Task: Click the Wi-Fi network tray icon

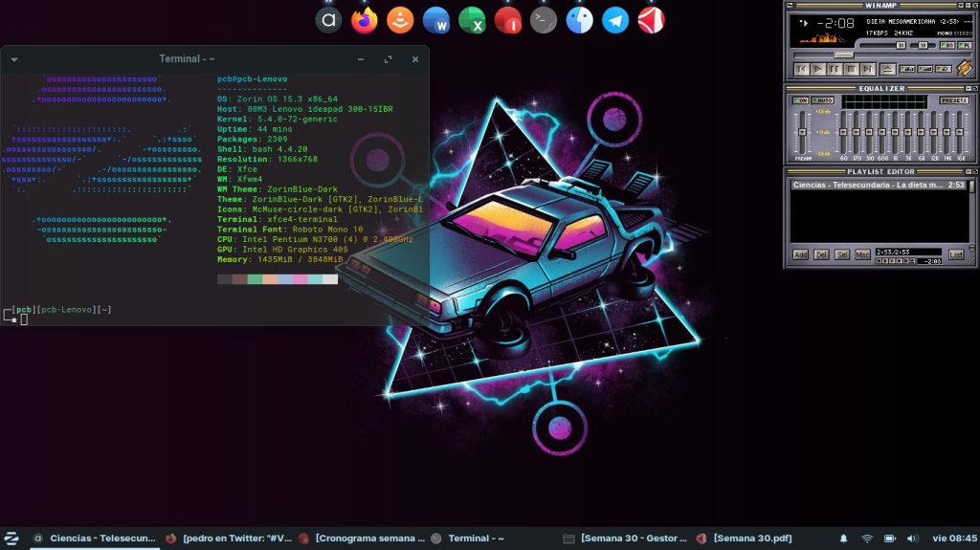Action: click(x=866, y=539)
